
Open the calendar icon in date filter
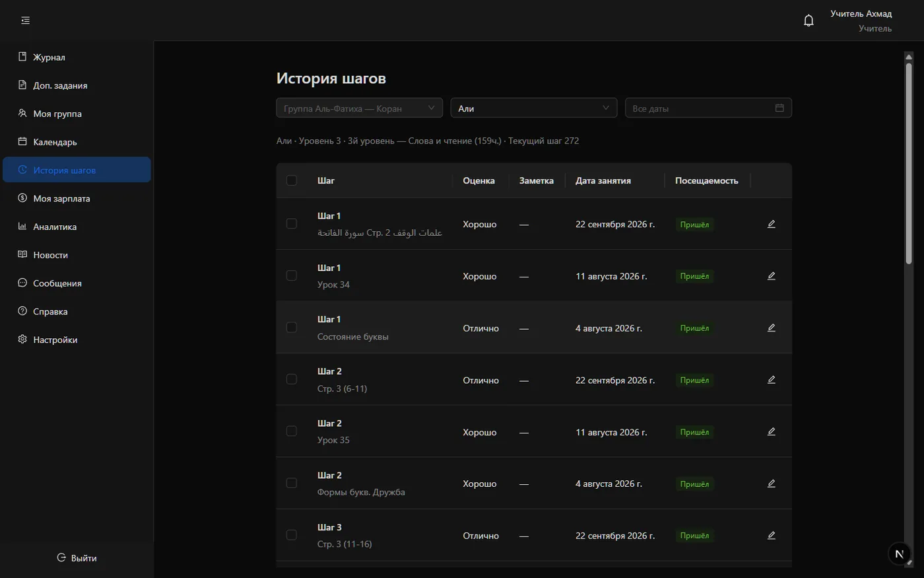tap(779, 108)
